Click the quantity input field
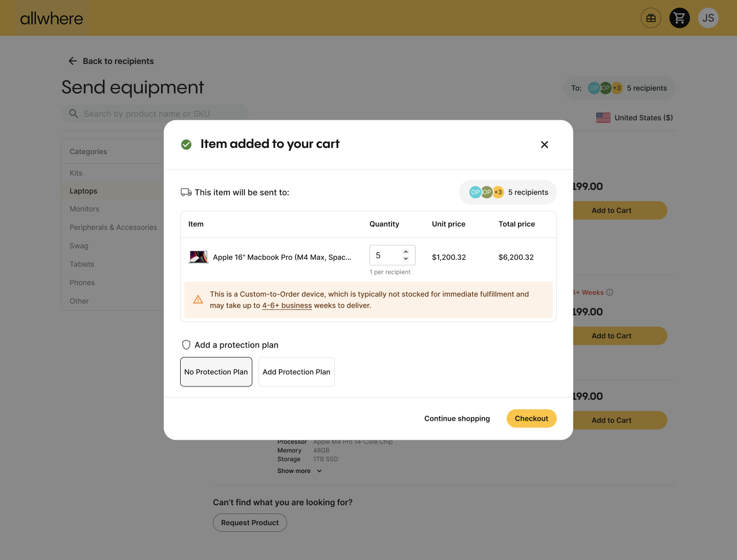 [392, 255]
